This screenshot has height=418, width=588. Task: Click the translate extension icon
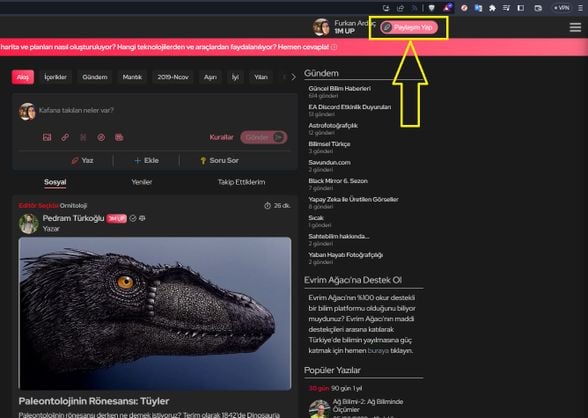point(478,8)
